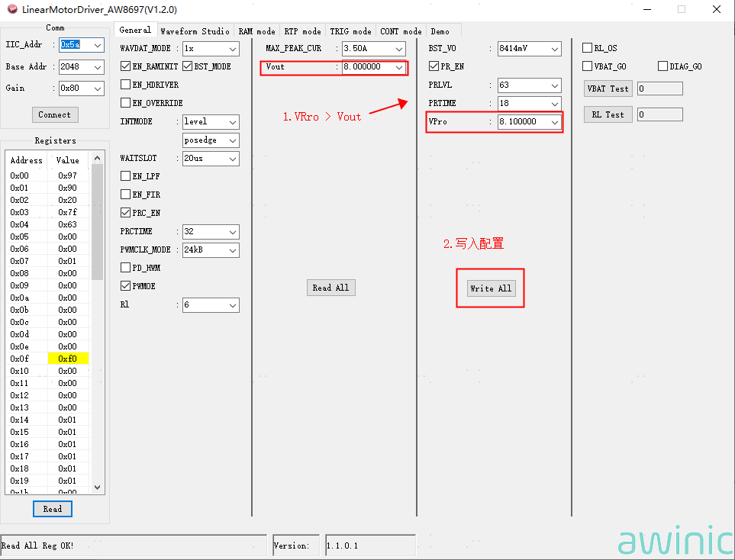735x560 pixels.
Task: Click the Connect button
Action: pos(55,114)
